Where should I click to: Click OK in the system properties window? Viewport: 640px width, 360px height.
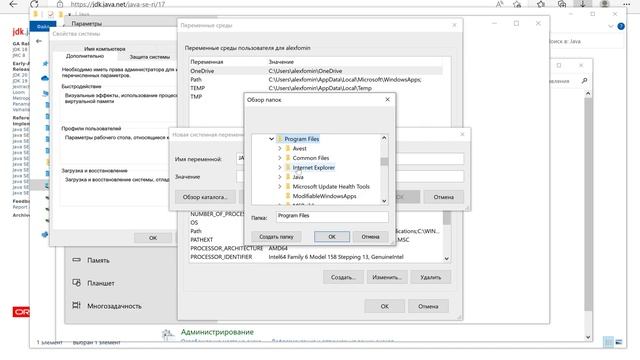tap(153, 238)
